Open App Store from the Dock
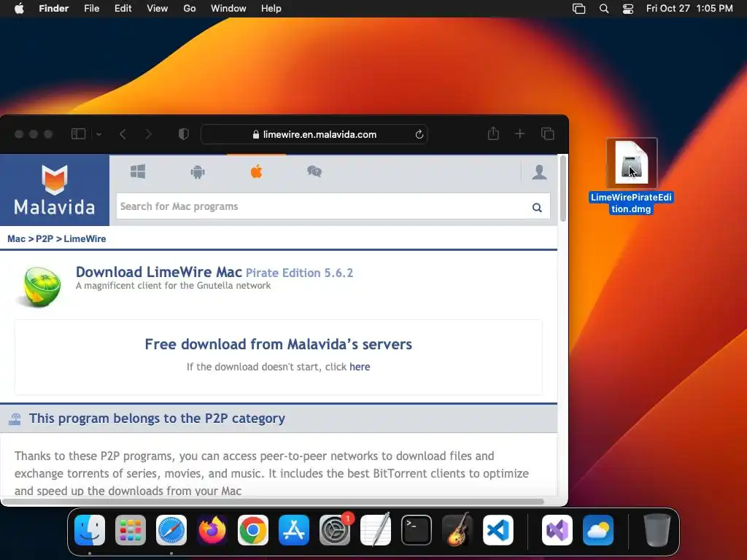Viewport: 747px width, 560px height. pyautogui.click(x=294, y=530)
